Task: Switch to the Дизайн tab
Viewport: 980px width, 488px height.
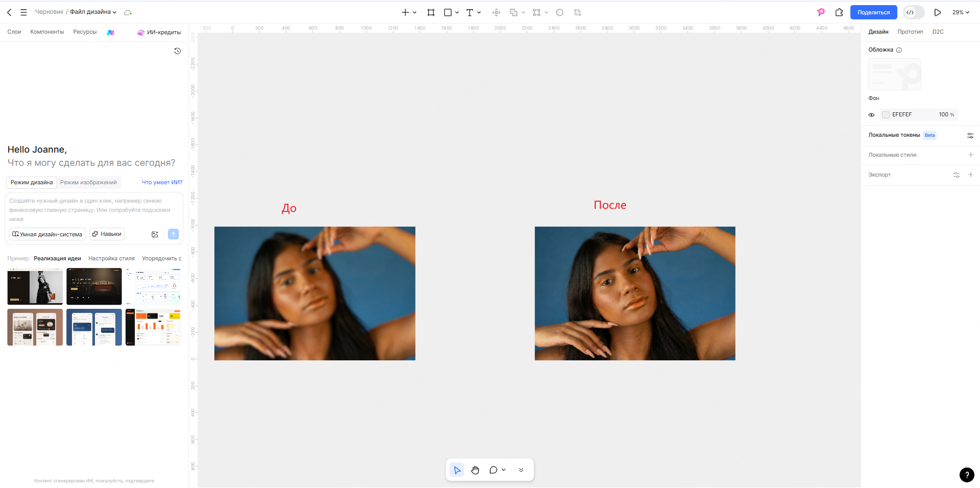Action: pos(878,32)
